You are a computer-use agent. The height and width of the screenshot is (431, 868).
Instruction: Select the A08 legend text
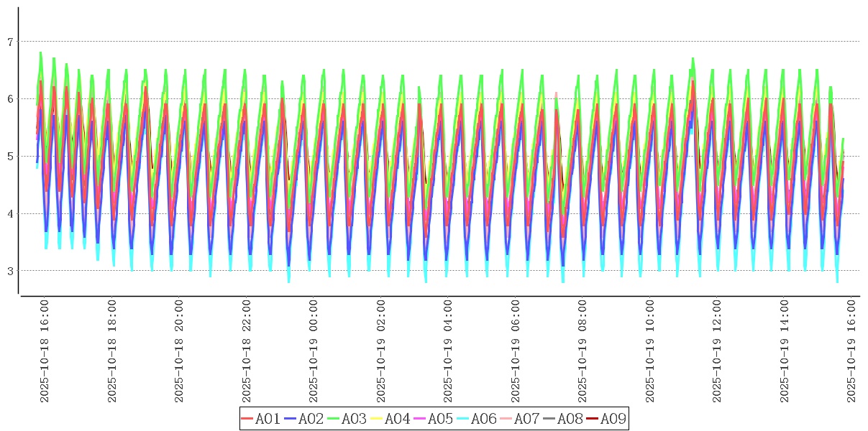[x=570, y=419]
